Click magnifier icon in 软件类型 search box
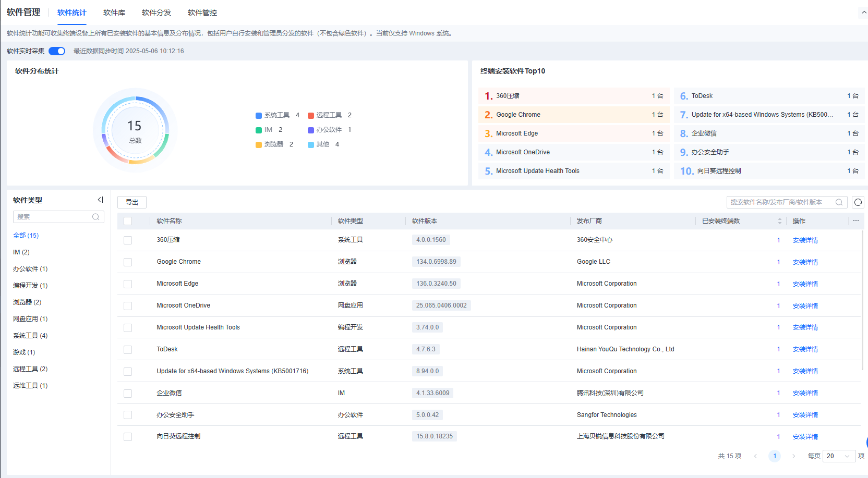This screenshot has height=478, width=868. (95, 217)
